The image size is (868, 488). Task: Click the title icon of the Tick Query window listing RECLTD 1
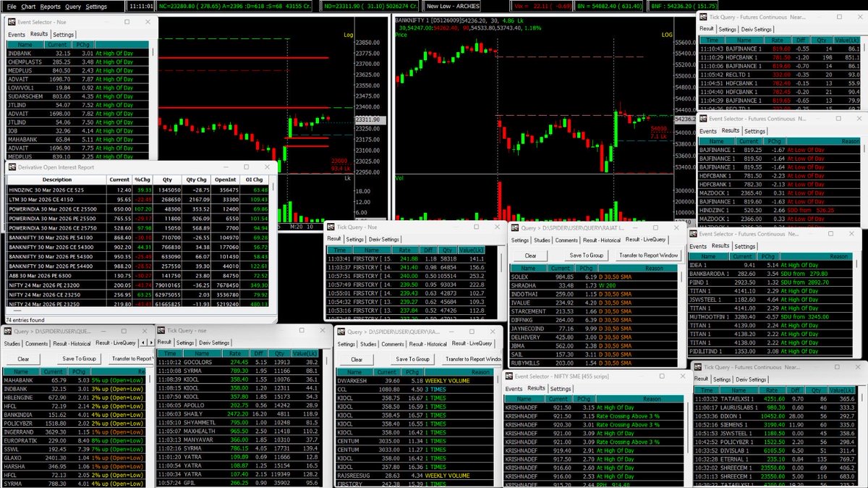tap(703, 17)
